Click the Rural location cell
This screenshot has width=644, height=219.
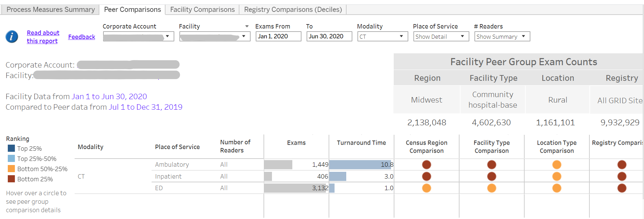(558, 100)
